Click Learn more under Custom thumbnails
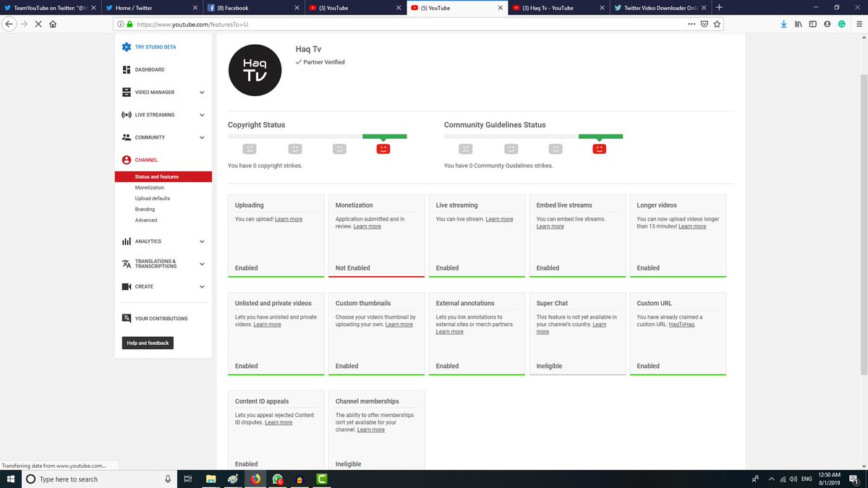This screenshot has width=868, height=488. click(399, 325)
